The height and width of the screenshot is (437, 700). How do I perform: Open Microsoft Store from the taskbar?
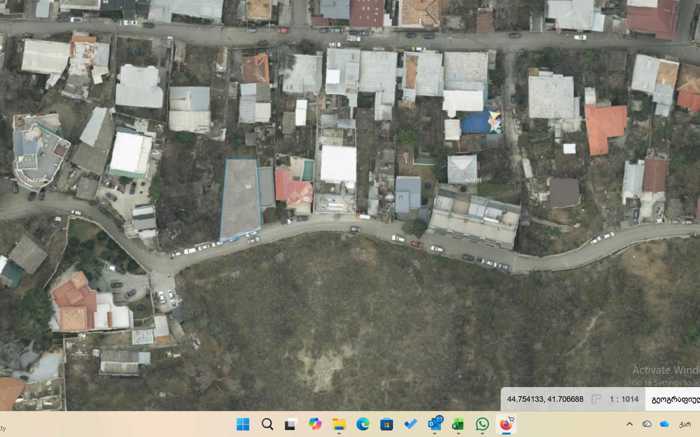[387, 424]
